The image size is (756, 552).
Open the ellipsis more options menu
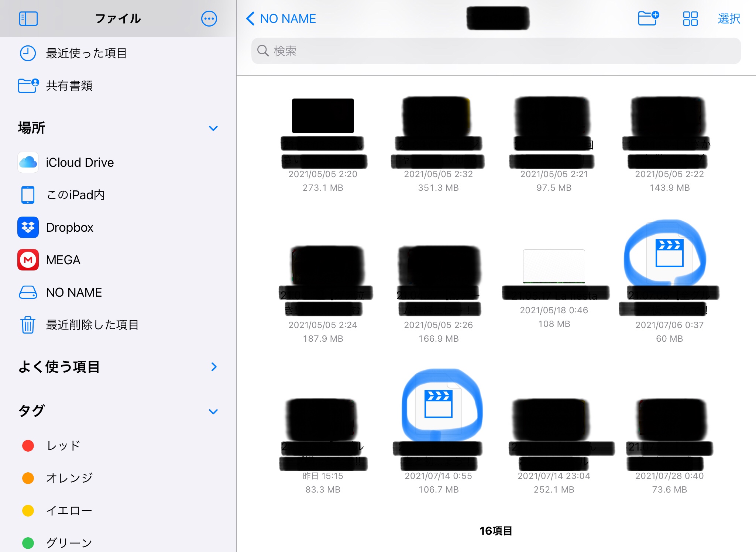coord(209,18)
